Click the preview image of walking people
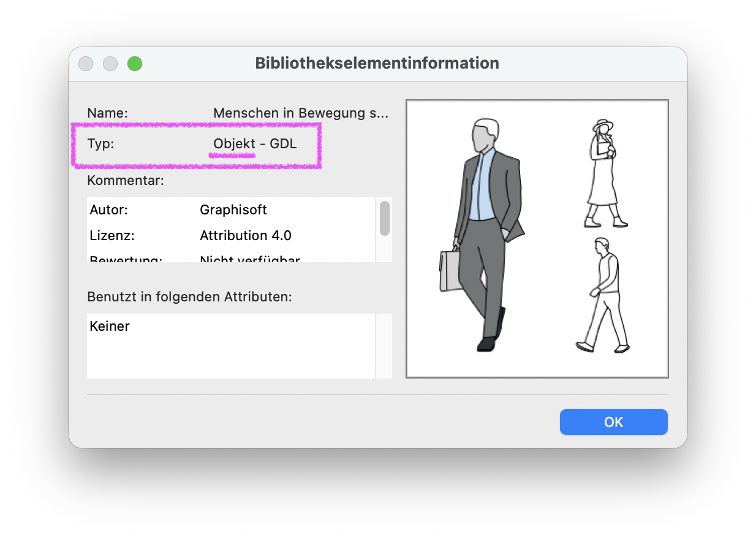756x539 pixels. (x=537, y=239)
